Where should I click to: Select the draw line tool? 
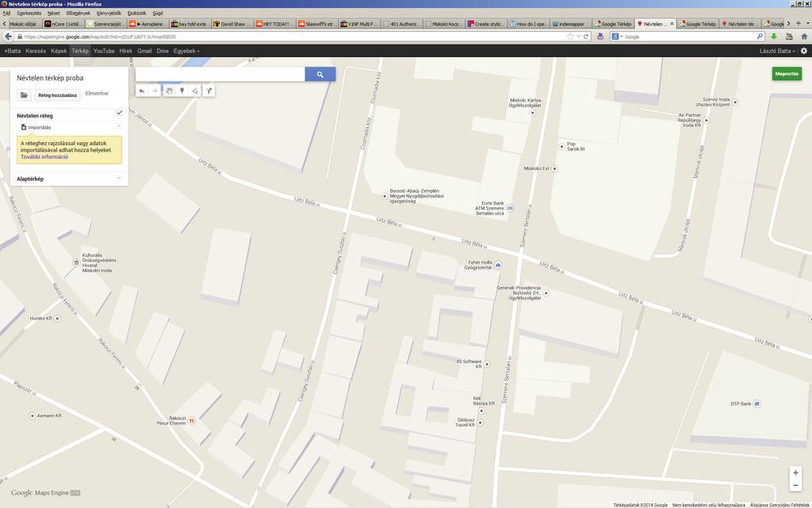coord(194,90)
